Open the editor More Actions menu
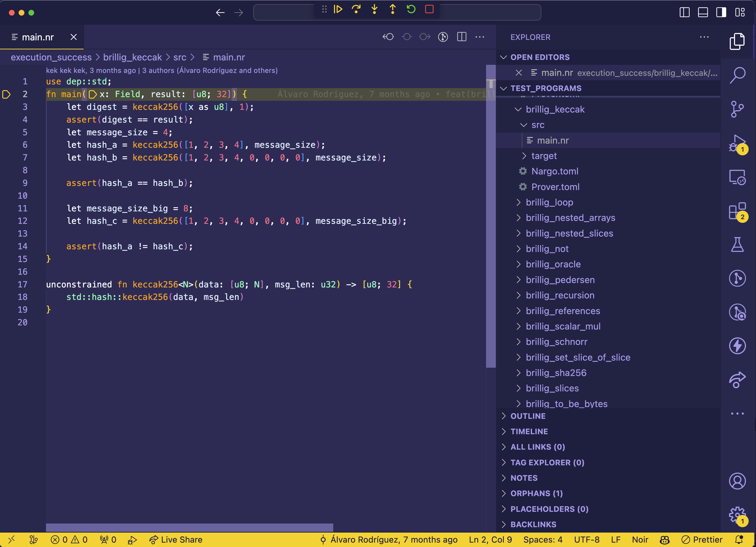Image resolution: width=756 pixels, height=547 pixels. point(480,37)
